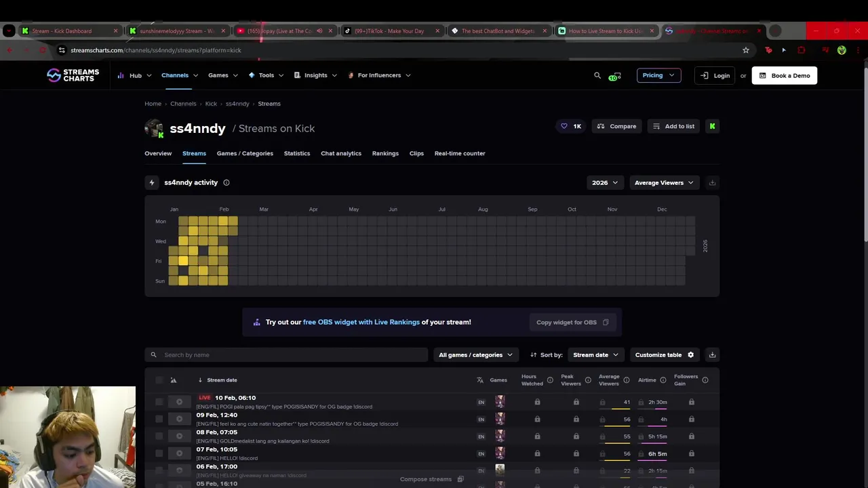Open the 2026 year selector
This screenshot has height=488, width=868.
(605, 182)
